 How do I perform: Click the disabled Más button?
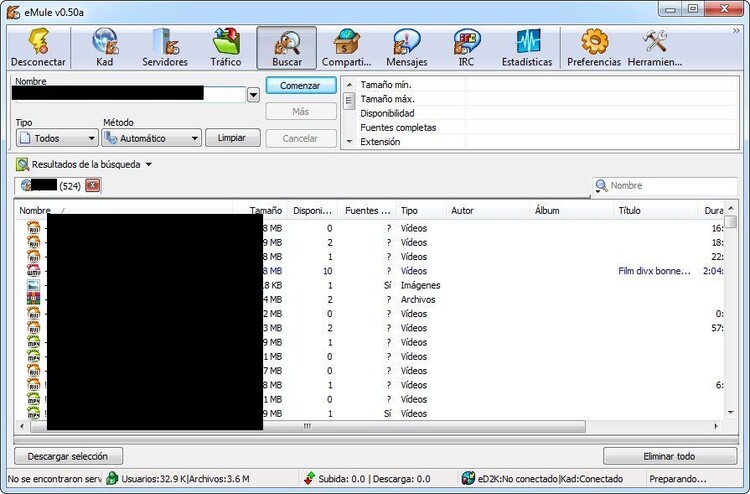click(301, 111)
